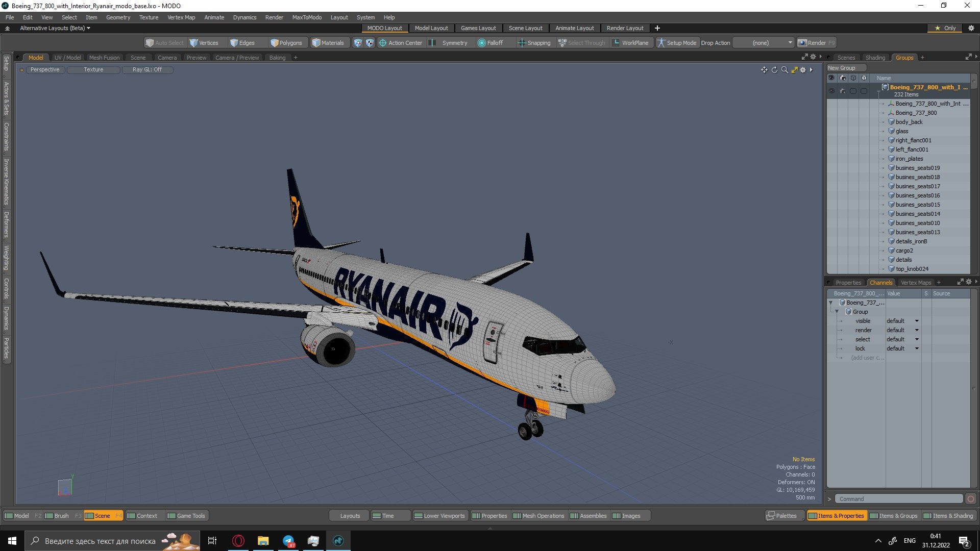Open File Explorer from taskbar

263,541
